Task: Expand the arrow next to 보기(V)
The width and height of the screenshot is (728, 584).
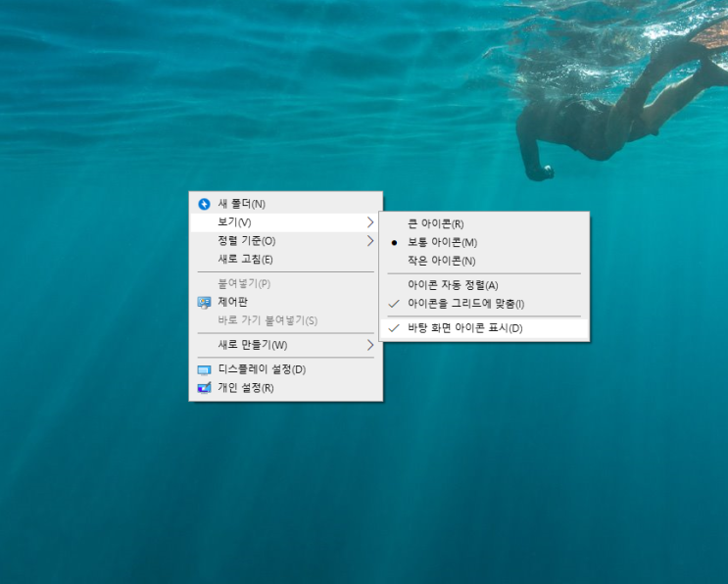Action: (370, 222)
